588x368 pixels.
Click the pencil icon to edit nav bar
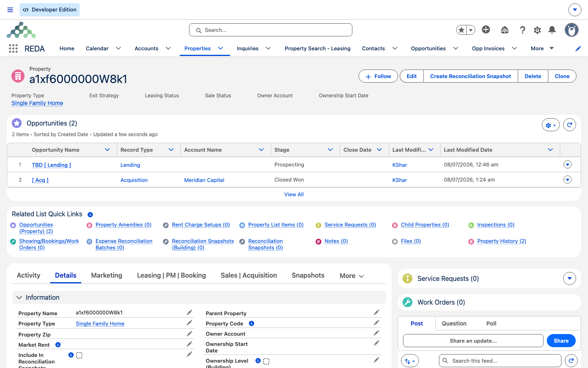pyautogui.click(x=578, y=49)
